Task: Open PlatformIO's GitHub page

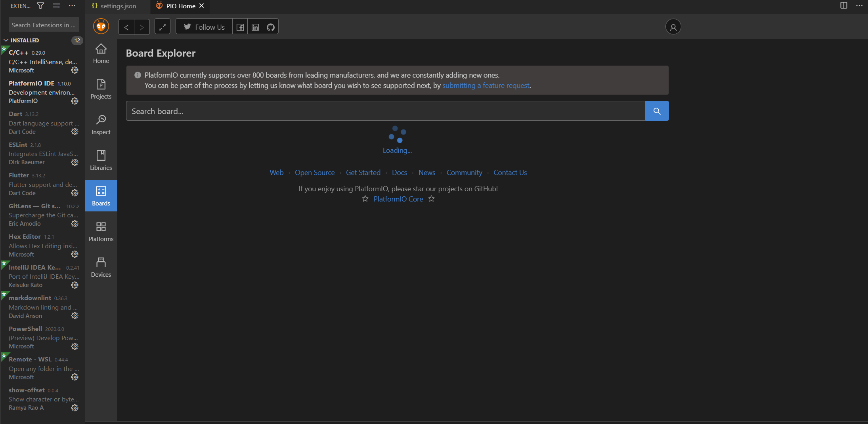Action: coord(270,27)
